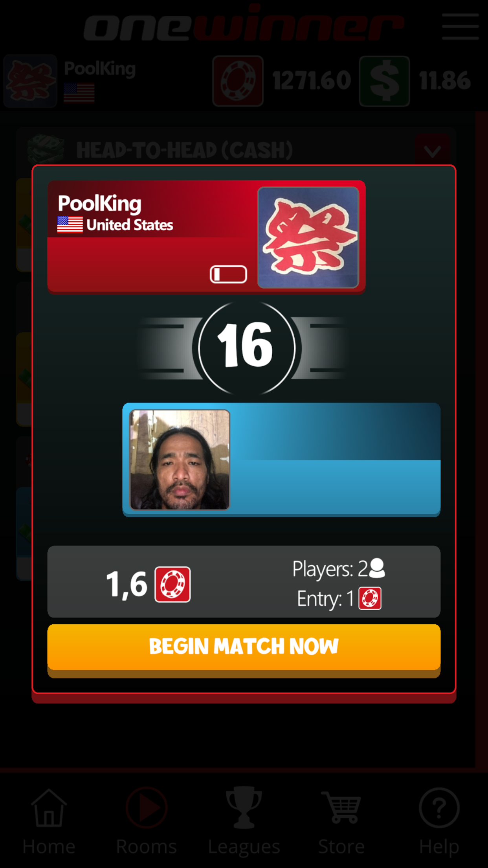Switch to the Rooms tab

pos(146,822)
